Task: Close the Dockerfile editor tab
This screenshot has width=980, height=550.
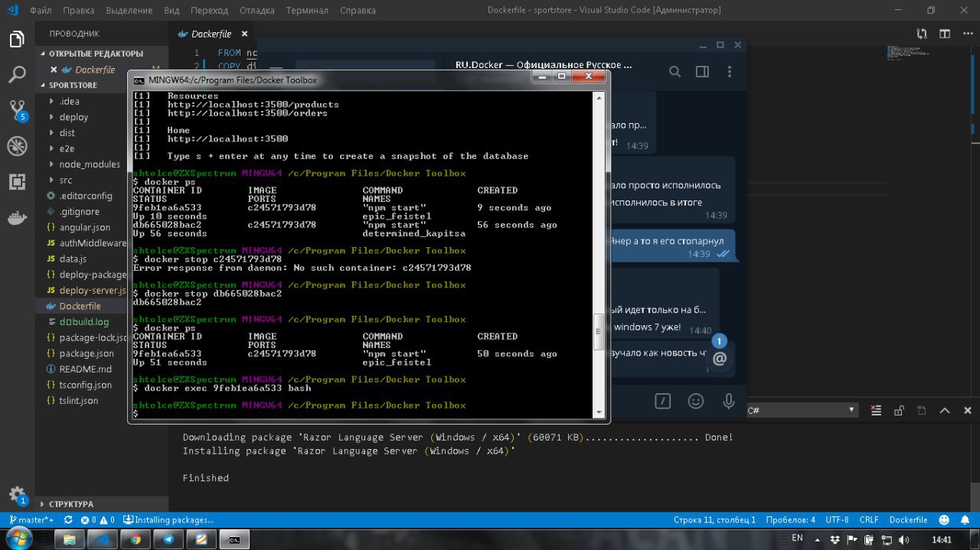Action: pyautogui.click(x=245, y=34)
